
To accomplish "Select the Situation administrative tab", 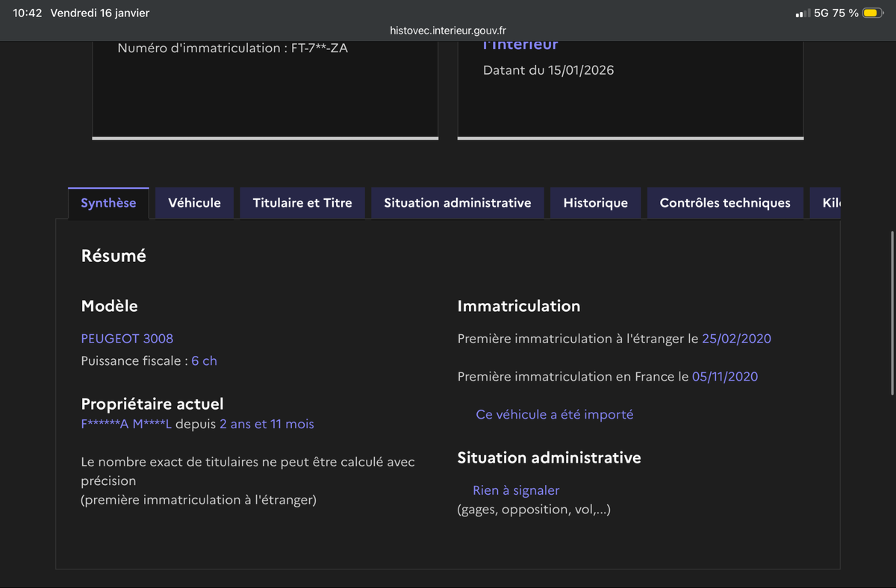I will coord(458,203).
